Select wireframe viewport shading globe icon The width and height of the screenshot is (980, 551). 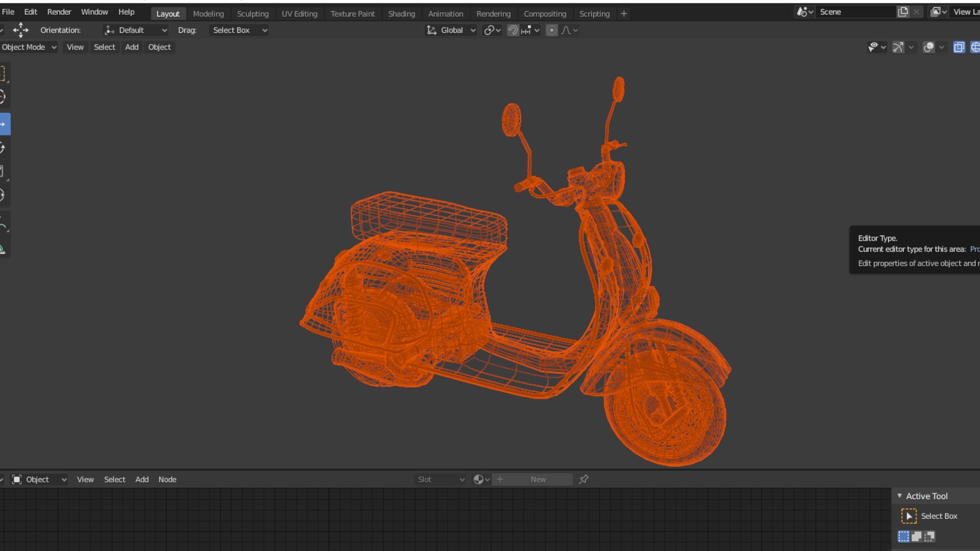coord(975,47)
